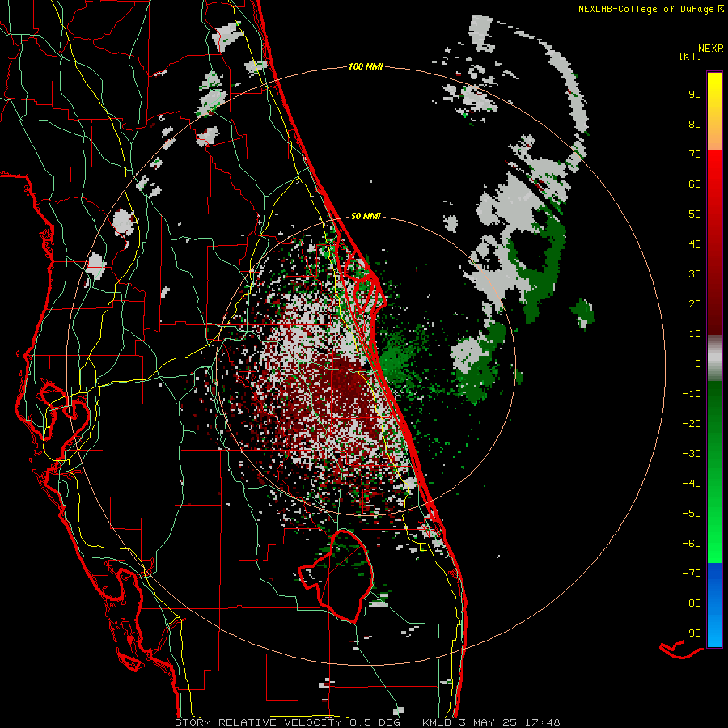
Task: Click the NEXR label above the color scale
Action: pos(711,49)
